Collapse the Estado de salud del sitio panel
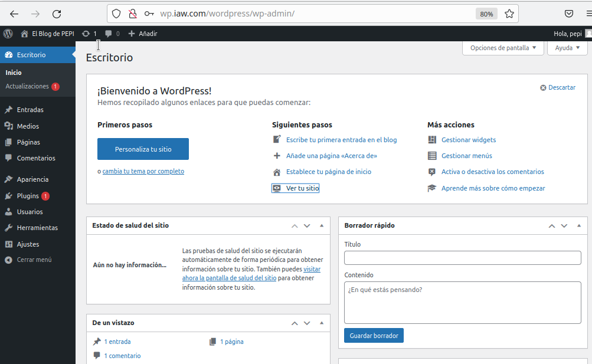Screen dimensions: 592x364 [x=322, y=225]
